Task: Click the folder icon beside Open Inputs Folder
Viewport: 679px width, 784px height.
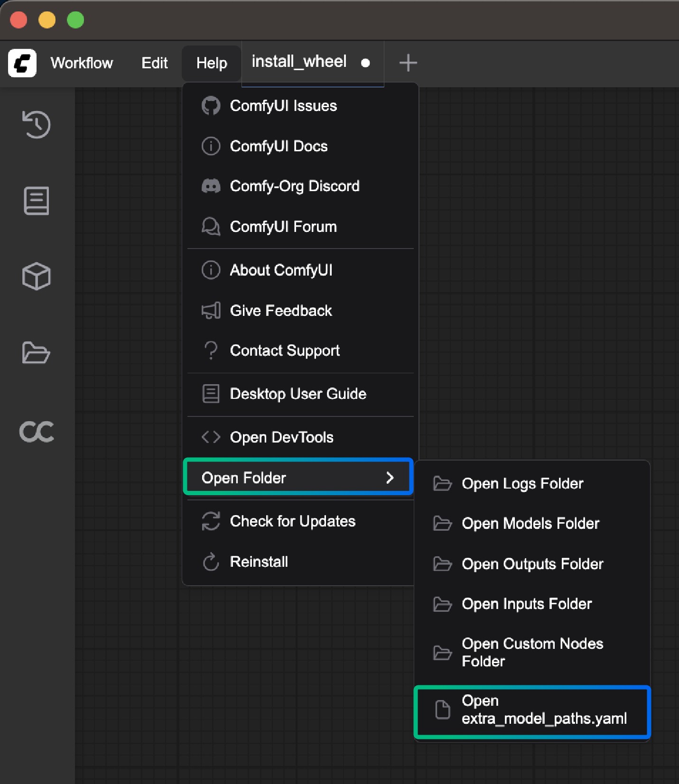Action: tap(442, 604)
